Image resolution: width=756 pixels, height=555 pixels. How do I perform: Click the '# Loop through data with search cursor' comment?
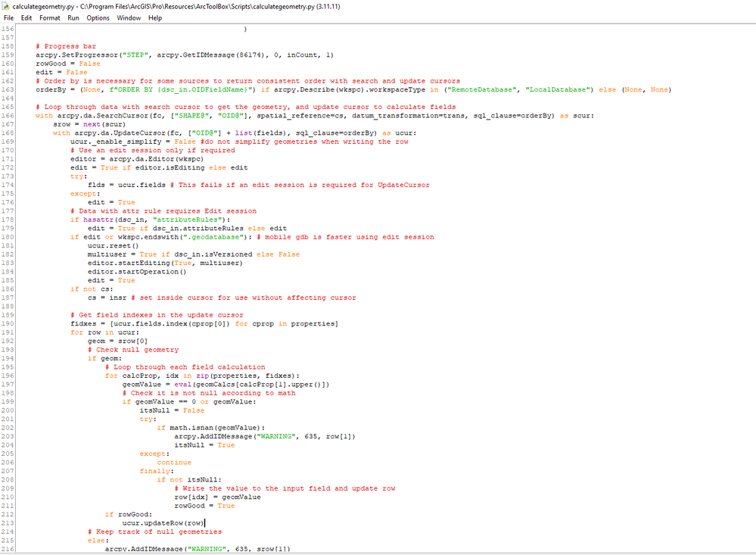click(245, 108)
